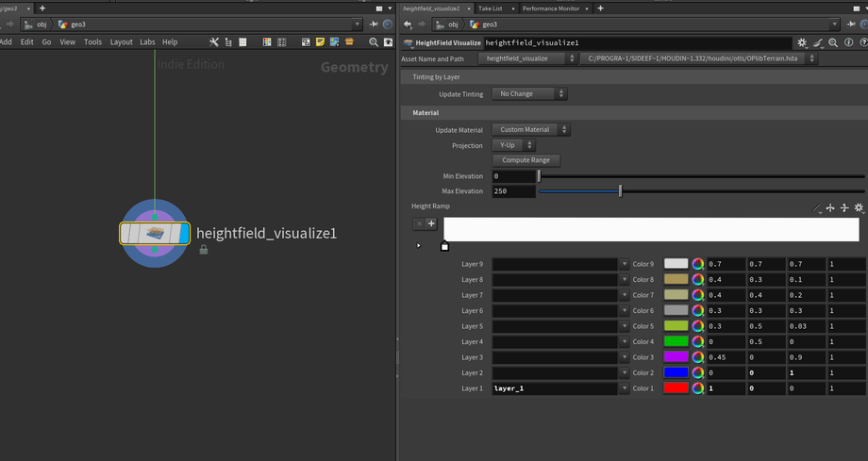Image resolution: width=868 pixels, height=461 pixels.
Task: Open the Update Tinting dropdown
Action: pos(531,94)
